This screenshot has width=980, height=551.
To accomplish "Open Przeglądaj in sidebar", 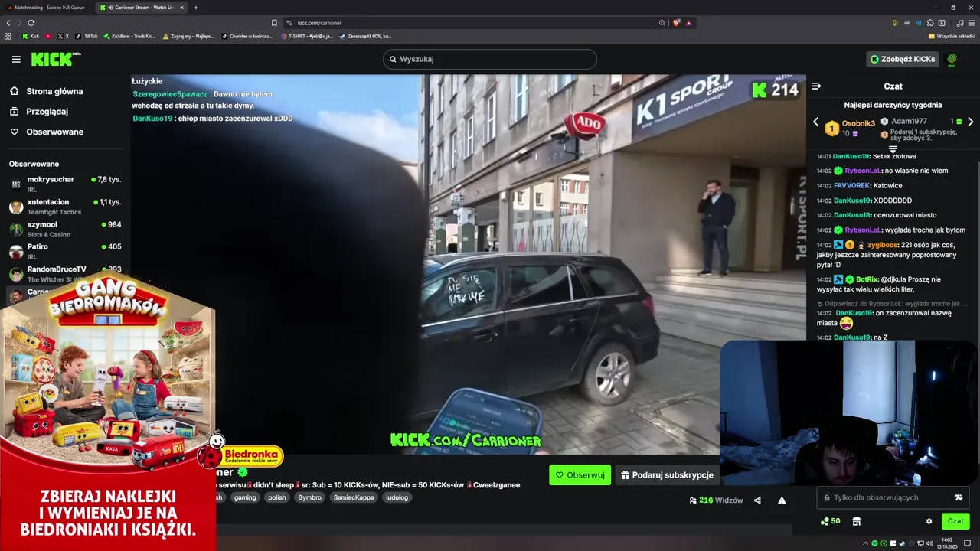I will 39,111.
